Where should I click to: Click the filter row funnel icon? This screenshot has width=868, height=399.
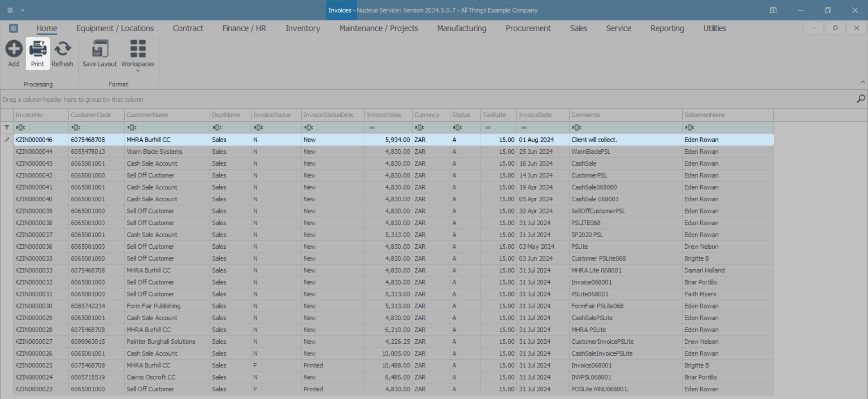click(7, 128)
